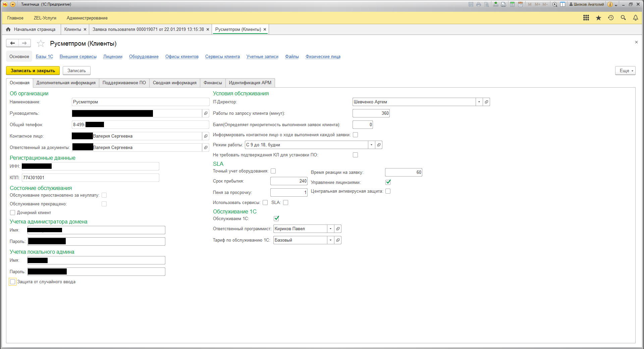Close the Заявка пользователя 000019071 tab

click(x=208, y=30)
